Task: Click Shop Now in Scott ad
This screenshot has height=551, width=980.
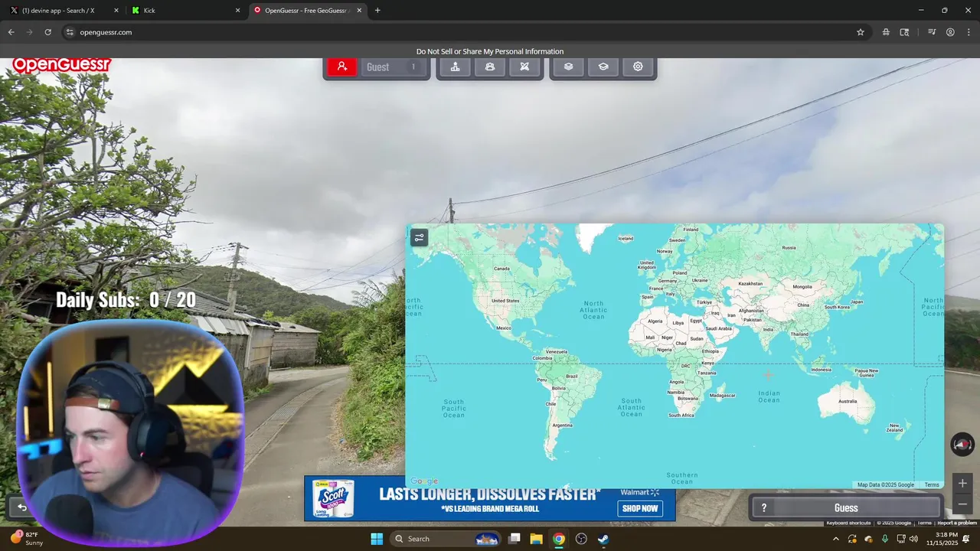Action: tap(640, 508)
